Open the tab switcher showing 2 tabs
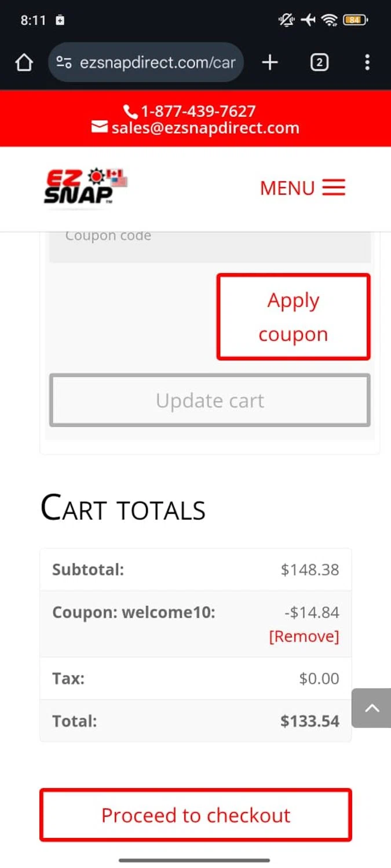 pyautogui.click(x=319, y=62)
